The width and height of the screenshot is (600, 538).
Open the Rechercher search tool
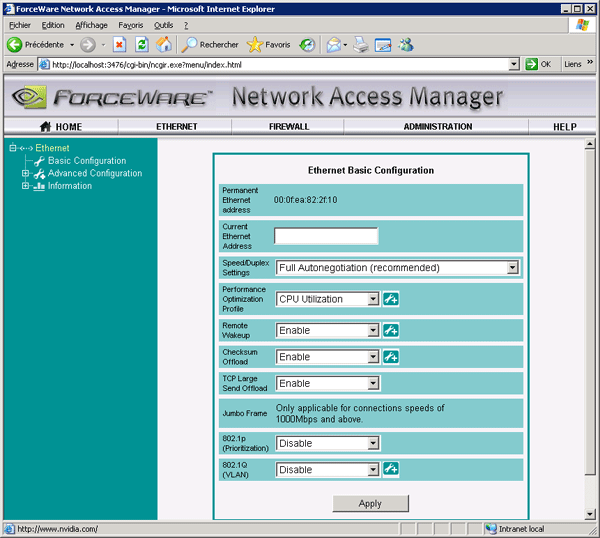click(210, 45)
